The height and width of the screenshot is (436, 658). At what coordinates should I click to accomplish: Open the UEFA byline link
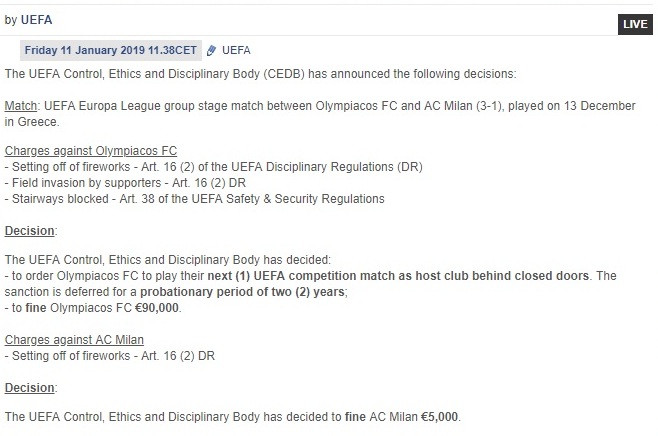pyautogui.click(x=37, y=20)
